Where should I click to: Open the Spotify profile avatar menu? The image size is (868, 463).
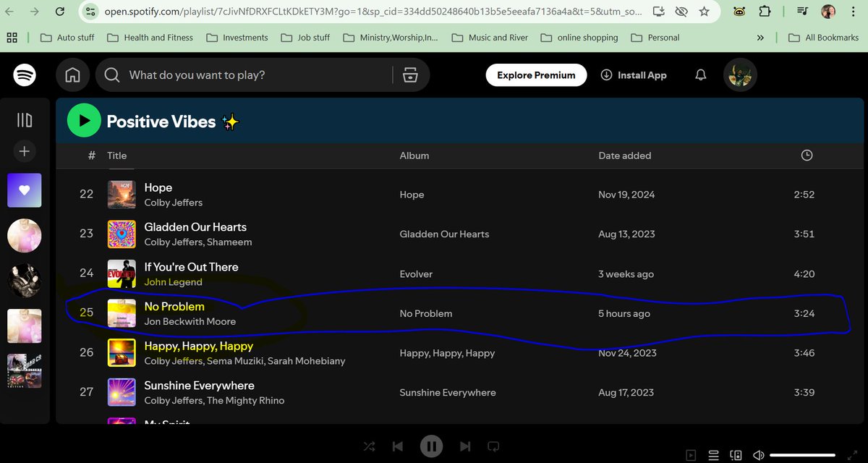click(x=741, y=75)
